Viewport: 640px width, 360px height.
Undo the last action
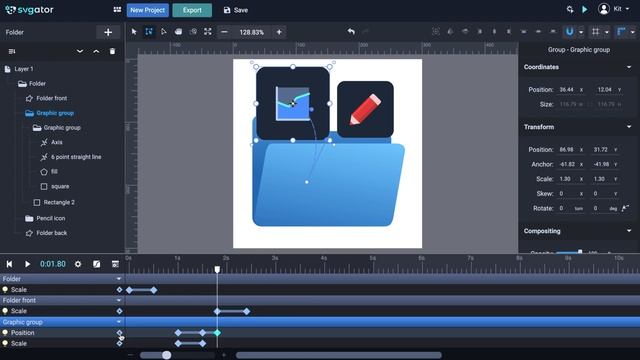(351, 31)
